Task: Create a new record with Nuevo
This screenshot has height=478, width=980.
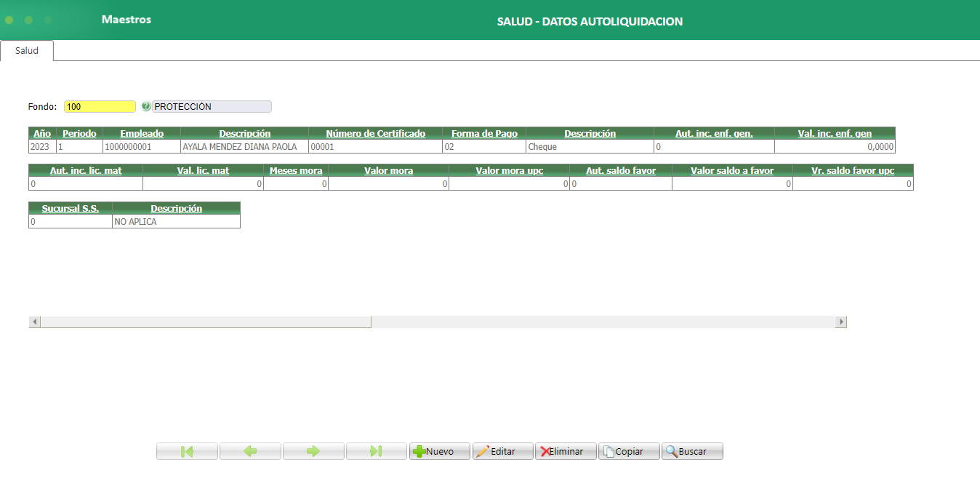Action: pyautogui.click(x=440, y=452)
